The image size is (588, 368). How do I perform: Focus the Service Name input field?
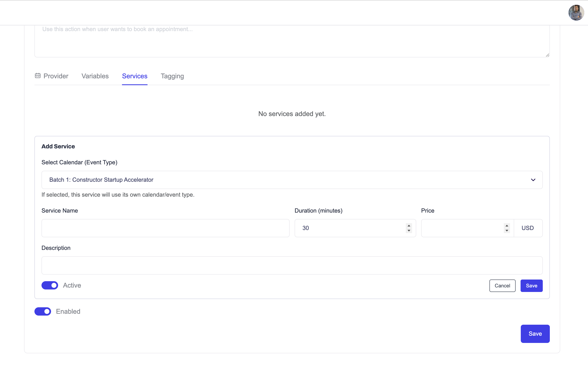(x=165, y=228)
